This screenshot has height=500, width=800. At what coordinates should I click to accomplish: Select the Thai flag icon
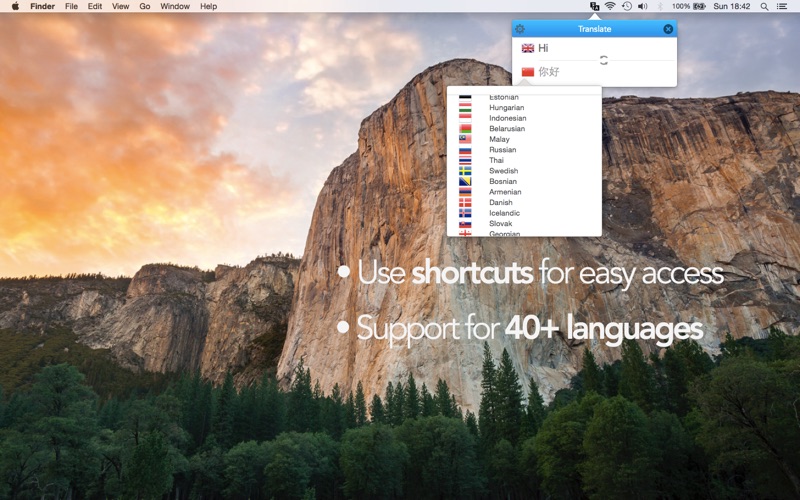(x=465, y=160)
